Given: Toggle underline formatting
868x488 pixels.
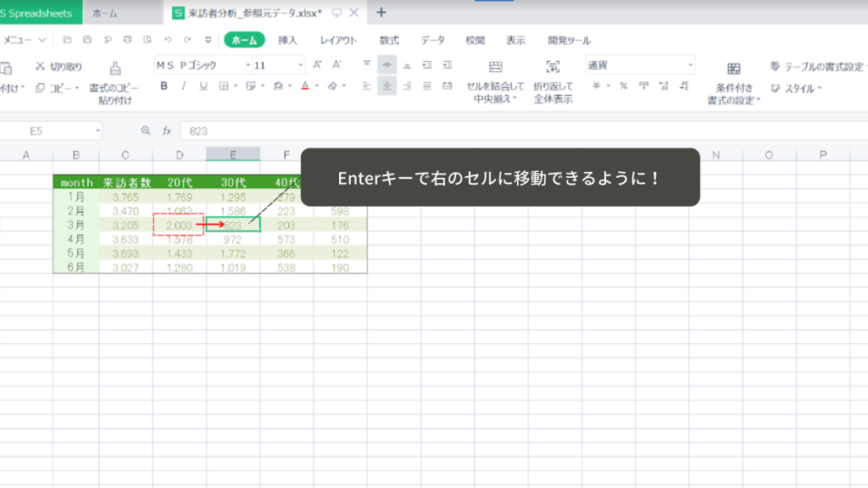Looking at the screenshot, I should click(203, 86).
